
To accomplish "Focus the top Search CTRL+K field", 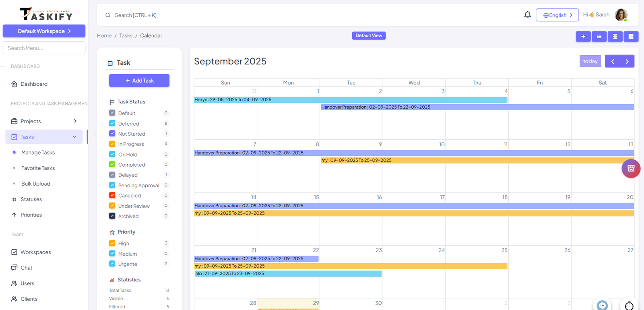I will point(136,15).
